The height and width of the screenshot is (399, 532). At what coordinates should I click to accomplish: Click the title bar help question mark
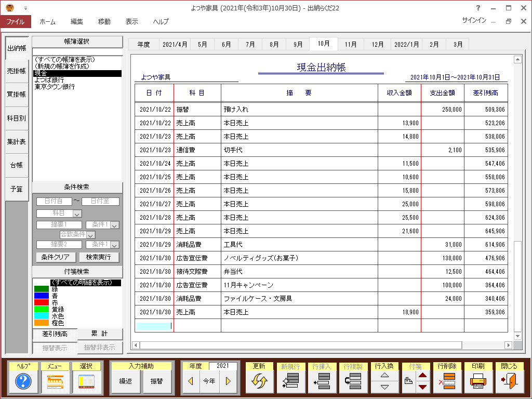click(478, 8)
